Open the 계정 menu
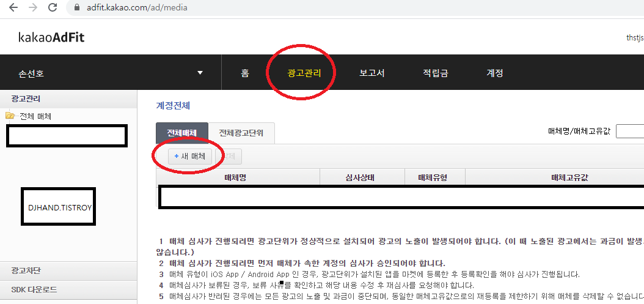The width and height of the screenshot is (644, 304). pos(495,73)
